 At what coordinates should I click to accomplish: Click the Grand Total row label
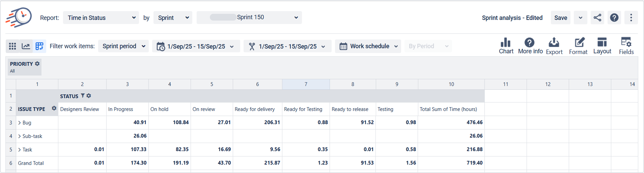31,163
